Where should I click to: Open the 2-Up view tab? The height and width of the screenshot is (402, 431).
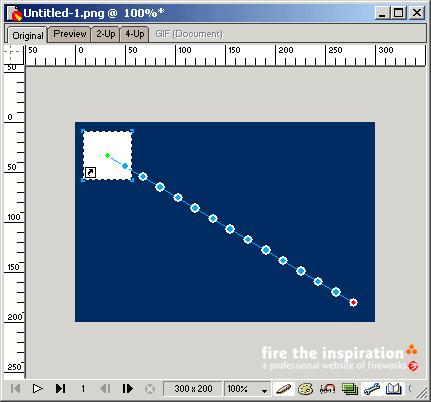106,34
